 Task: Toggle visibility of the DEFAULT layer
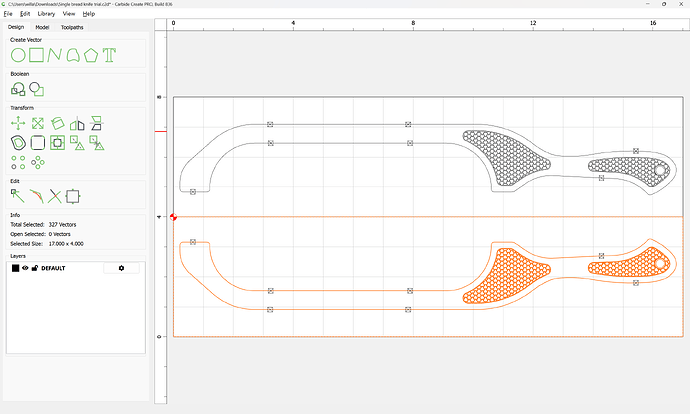point(25,268)
